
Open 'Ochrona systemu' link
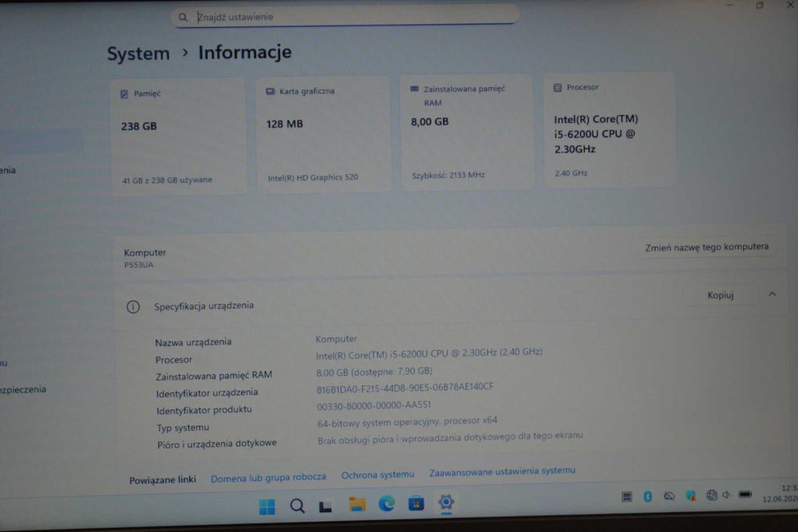click(x=377, y=475)
